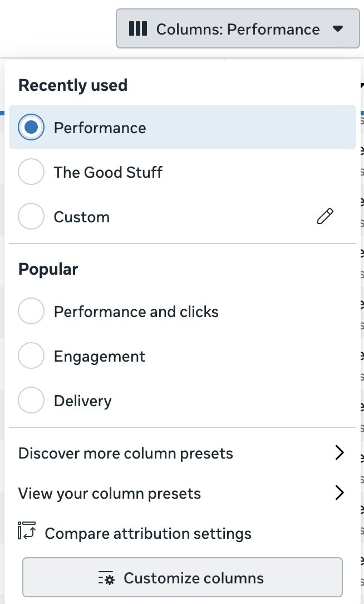Select the Delivery radio button
Image resolution: width=364 pixels, height=604 pixels.
coord(31,401)
